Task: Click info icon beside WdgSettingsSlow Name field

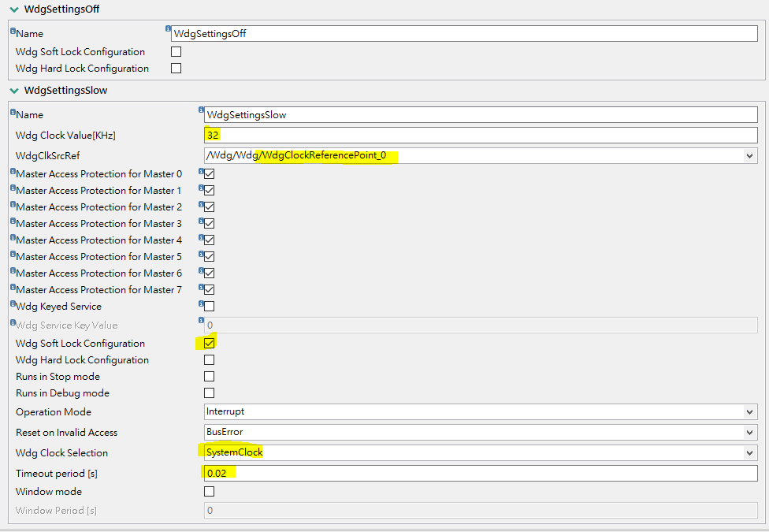Action: (x=201, y=110)
